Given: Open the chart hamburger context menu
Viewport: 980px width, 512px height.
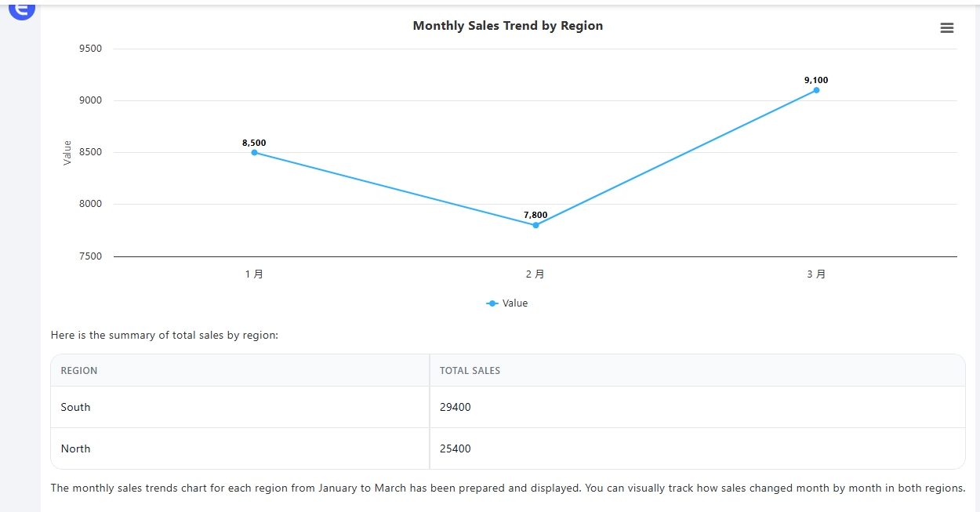Looking at the screenshot, I should click(946, 28).
